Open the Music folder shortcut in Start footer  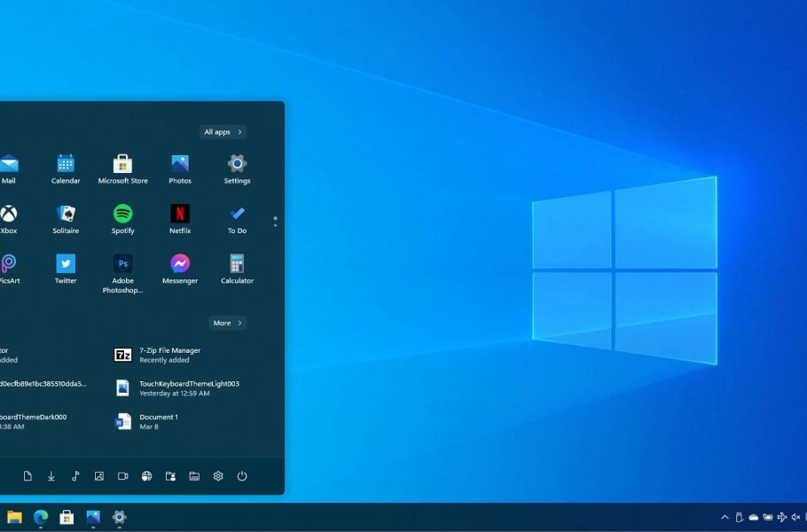(75, 476)
